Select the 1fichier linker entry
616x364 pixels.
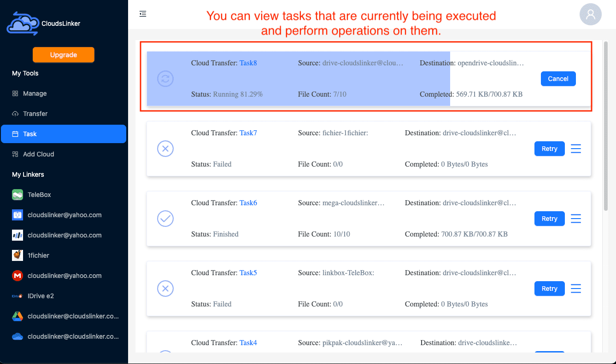64,255
